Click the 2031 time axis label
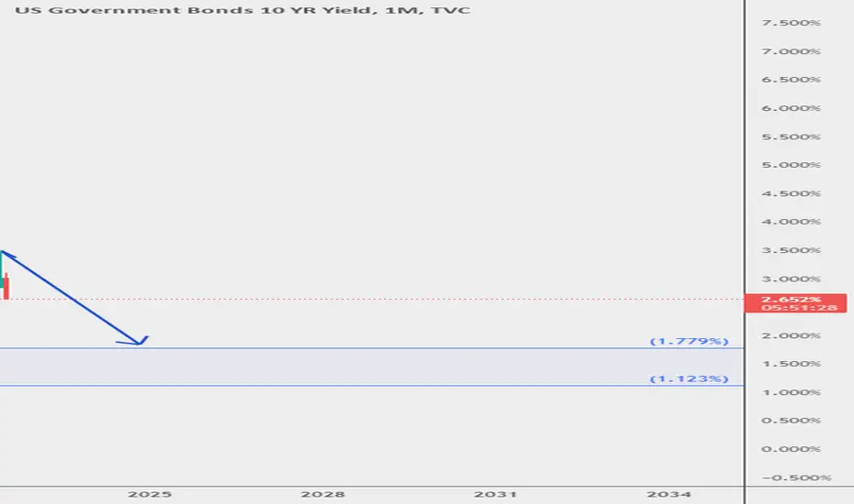Screen dimensions: 854x504 click(496, 494)
